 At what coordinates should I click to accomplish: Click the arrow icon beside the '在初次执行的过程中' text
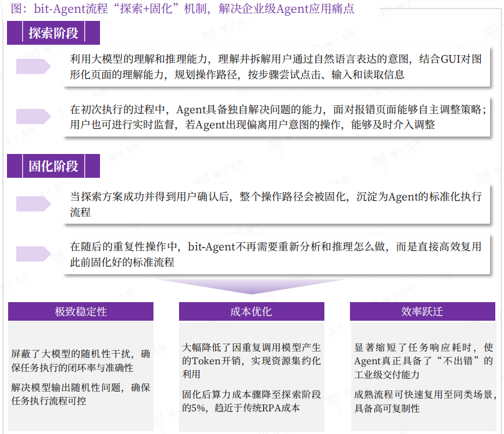tap(34, 117)
